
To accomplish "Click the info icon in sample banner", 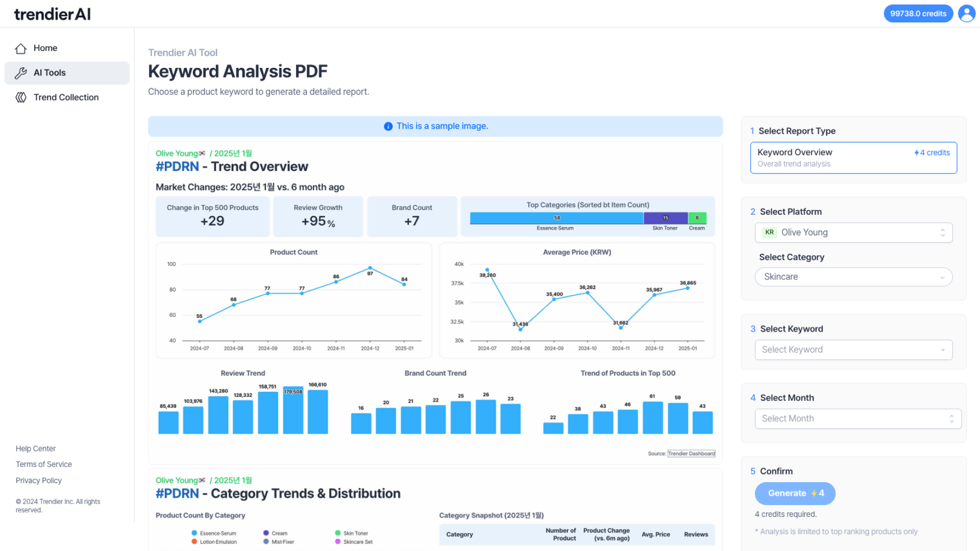I will click(388, 127).
